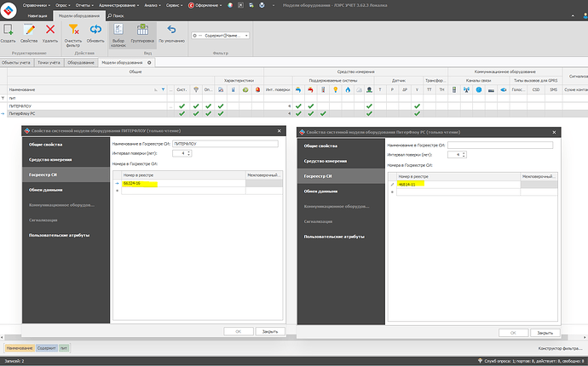Click the red X Удалить icon
The image size is (588, 366).
[x=50, y=29]
